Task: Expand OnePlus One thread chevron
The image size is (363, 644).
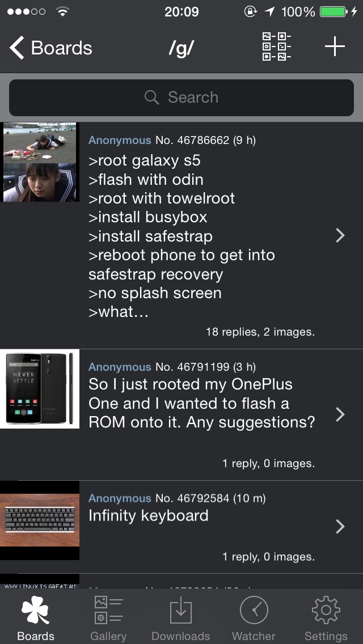Action: click(340, 414)
